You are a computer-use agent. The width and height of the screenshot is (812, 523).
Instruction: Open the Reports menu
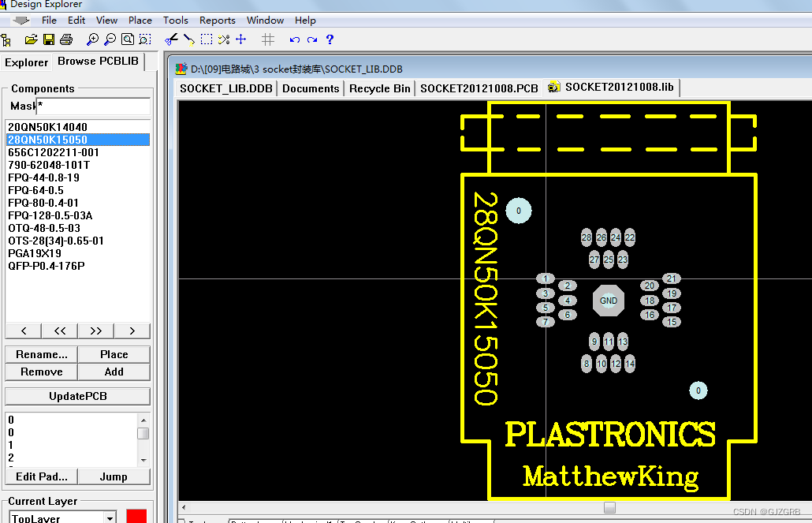(x=218, y=21)
